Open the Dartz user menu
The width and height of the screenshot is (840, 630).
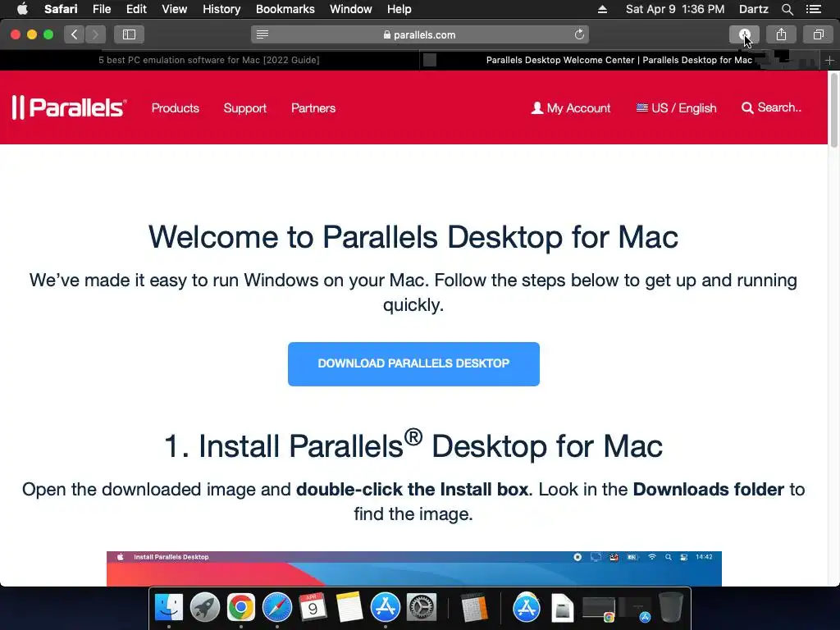(753, 9)
